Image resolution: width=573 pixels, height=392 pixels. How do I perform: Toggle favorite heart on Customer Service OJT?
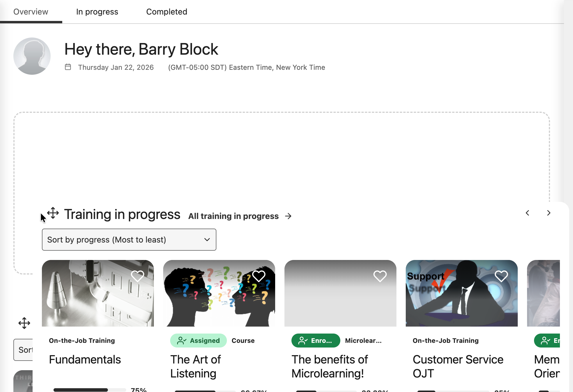pyautogui.click(x=501, y=276)
